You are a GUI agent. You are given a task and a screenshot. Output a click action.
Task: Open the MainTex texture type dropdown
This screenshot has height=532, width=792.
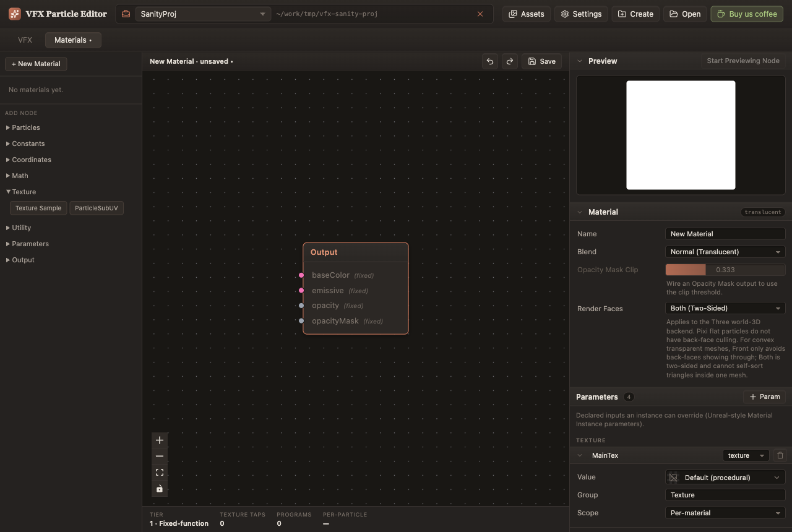(746, 455)
